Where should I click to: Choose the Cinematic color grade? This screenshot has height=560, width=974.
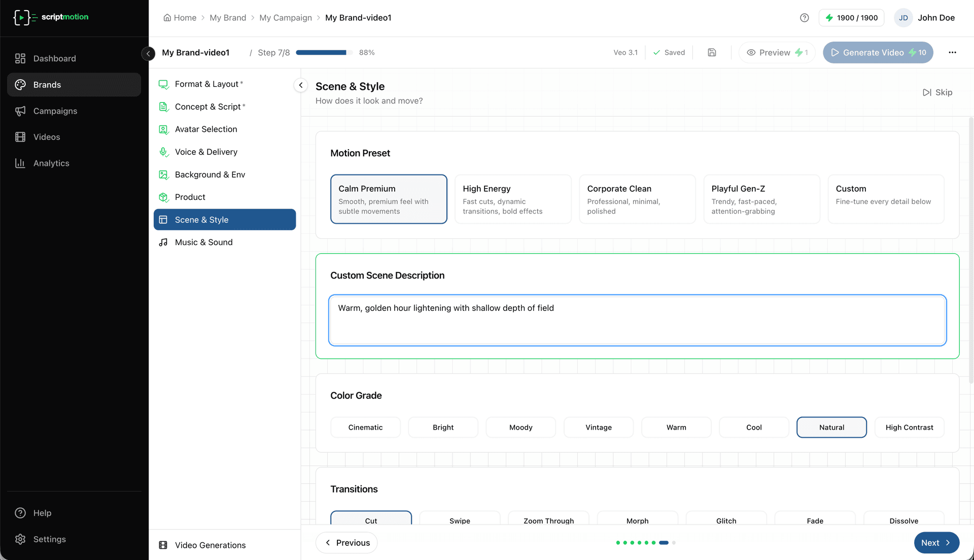tap(365, 427)
